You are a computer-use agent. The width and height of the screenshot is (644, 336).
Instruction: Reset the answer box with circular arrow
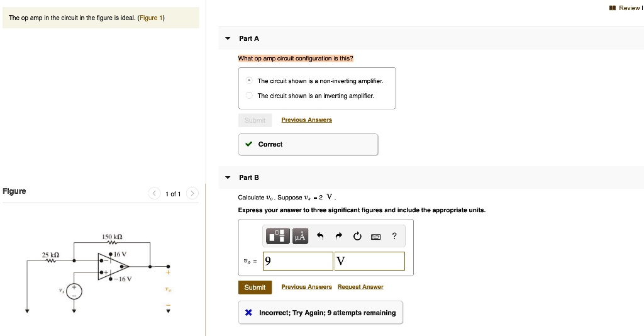point(357,237)
